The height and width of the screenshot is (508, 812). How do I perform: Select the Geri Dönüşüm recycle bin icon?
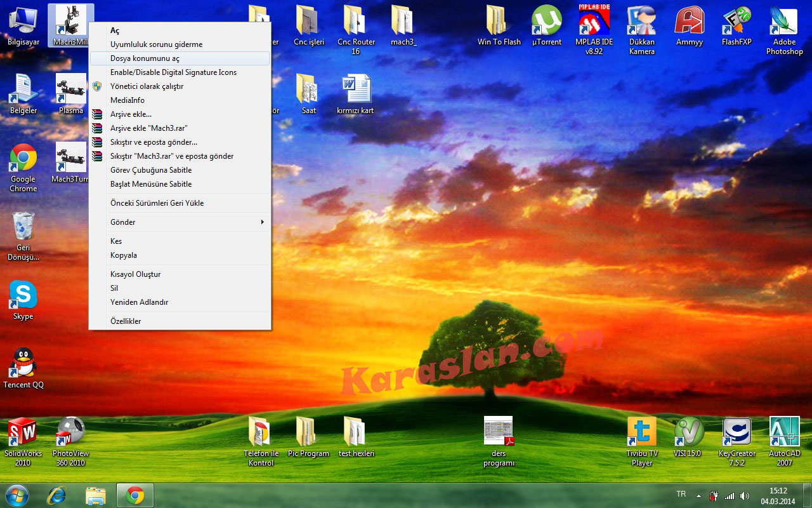(23, 236)
